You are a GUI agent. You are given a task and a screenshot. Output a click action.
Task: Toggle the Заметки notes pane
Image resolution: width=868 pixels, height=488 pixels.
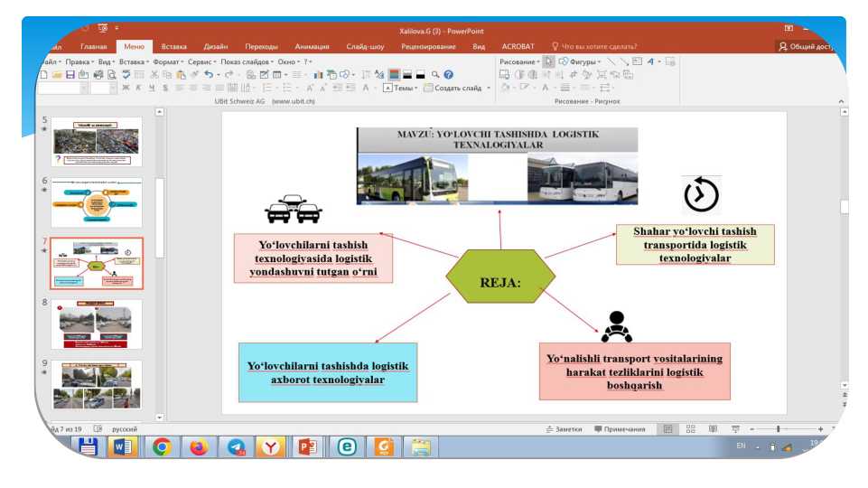(x=564, y=429)
